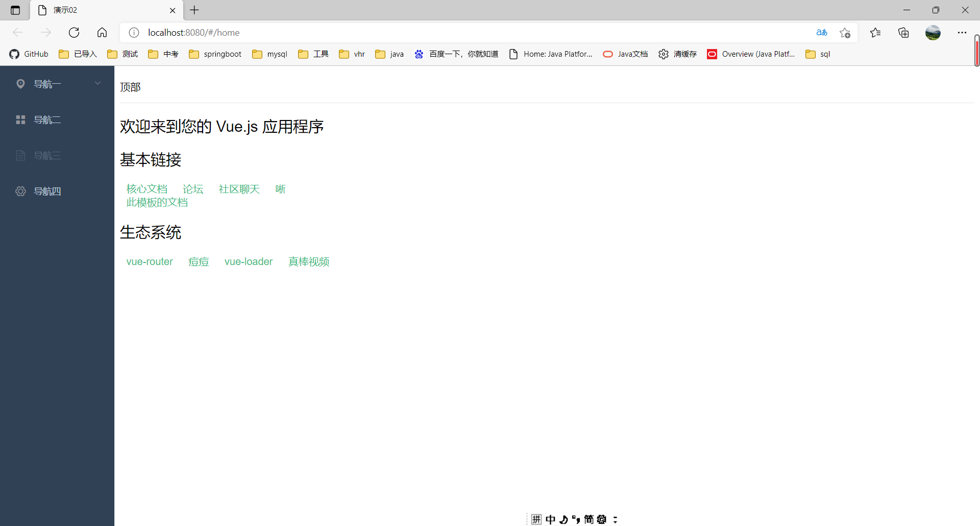Open 导航四 via the gear icon

point(20,191)
